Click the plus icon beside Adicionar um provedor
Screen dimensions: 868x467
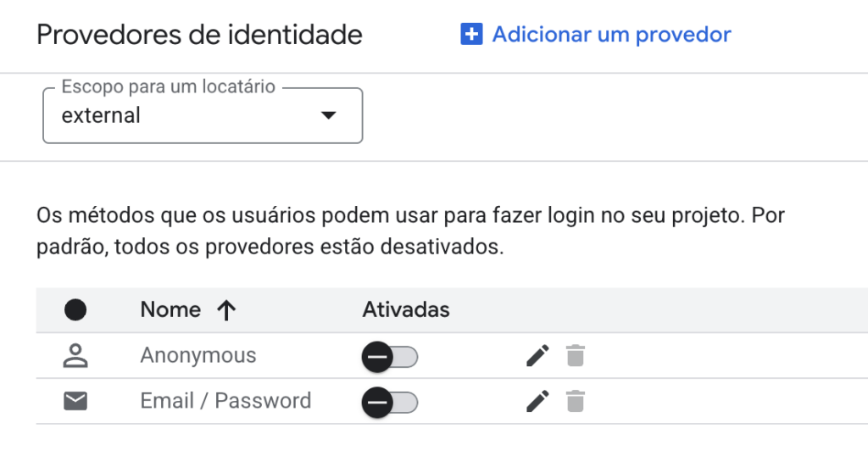(471, 35)
